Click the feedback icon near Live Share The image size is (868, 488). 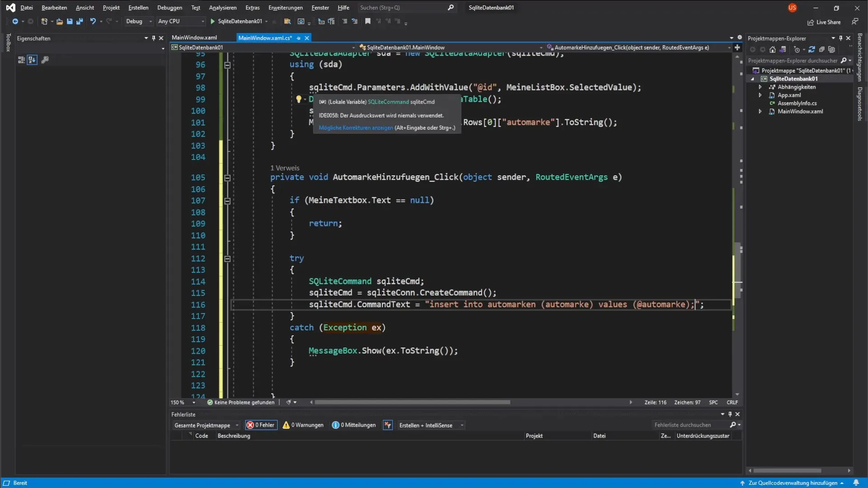click(855, 22)
